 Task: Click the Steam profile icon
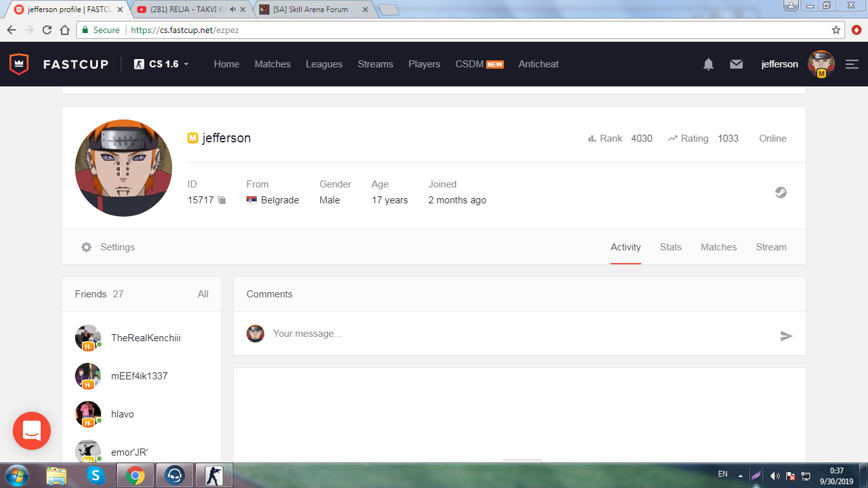pyautogui.click(x=781, y=193)
